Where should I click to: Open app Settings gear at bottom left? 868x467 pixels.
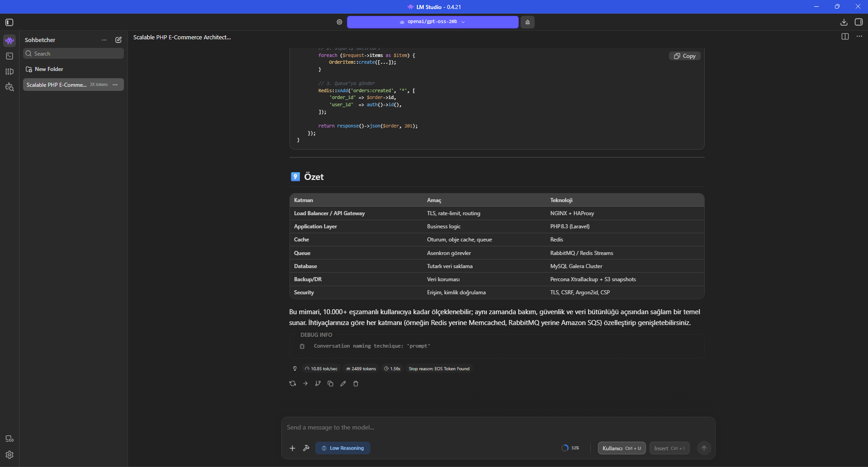pyautogui.click(x=9, y=455)
